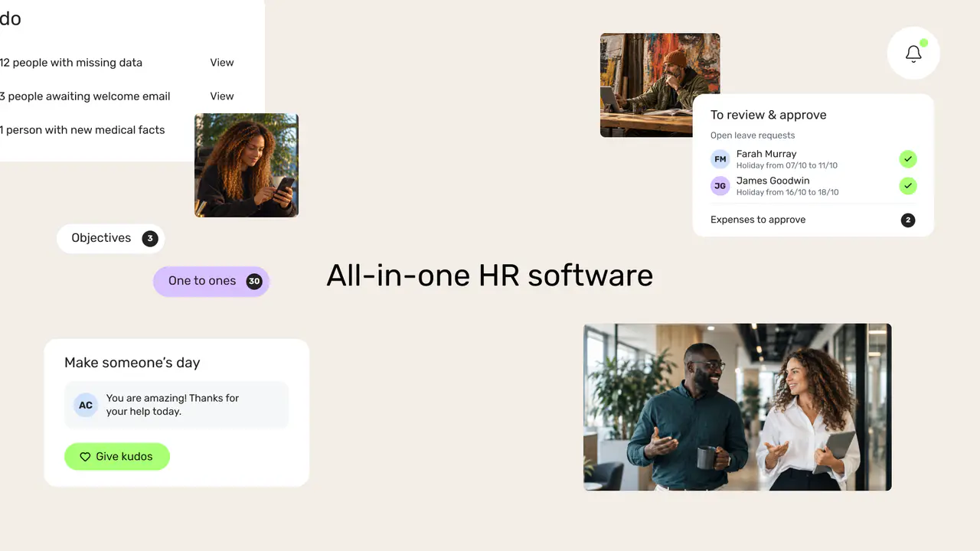Click the AC avatar in the kudos message
Image resolution: width=980 pixels, height=551 pixels.
coord(86,405)
